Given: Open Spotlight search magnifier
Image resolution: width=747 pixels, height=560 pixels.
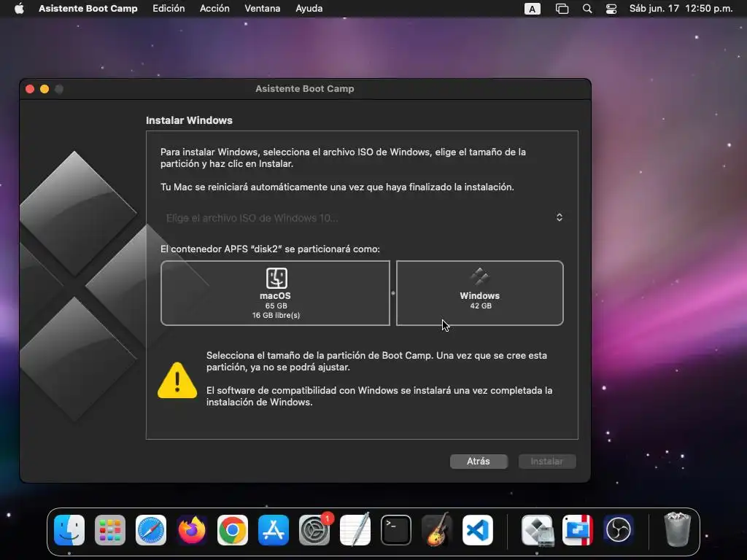Looking at the screenshot, I should pyautogui.click(x=587, y=9).
